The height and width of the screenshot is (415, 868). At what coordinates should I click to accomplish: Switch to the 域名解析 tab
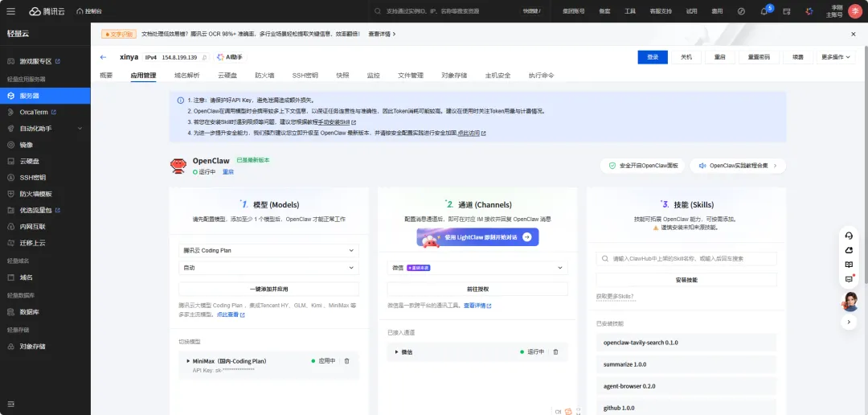(186, 76)
